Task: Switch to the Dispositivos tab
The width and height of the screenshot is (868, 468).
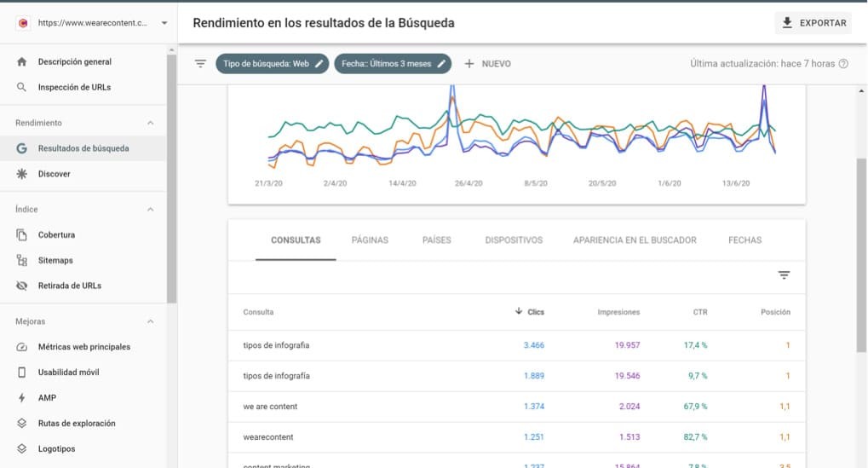Action: (x=514, y=240)
